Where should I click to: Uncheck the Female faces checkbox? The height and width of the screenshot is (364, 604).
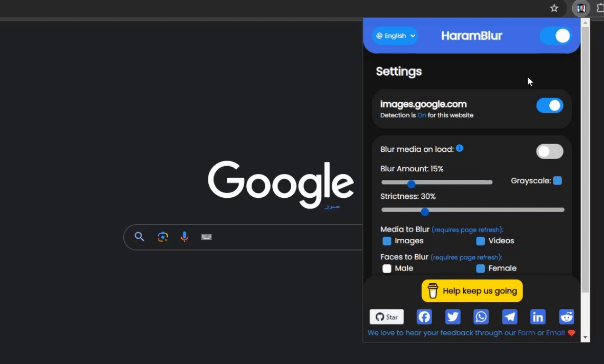[480, 268]
